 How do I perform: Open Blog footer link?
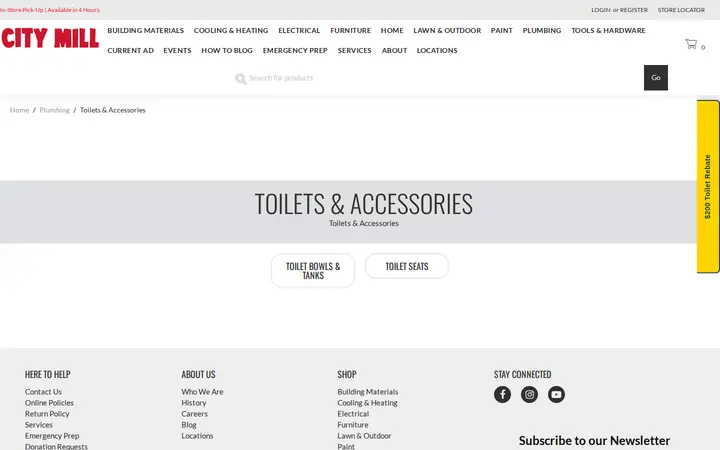click(x=189, y=425)
